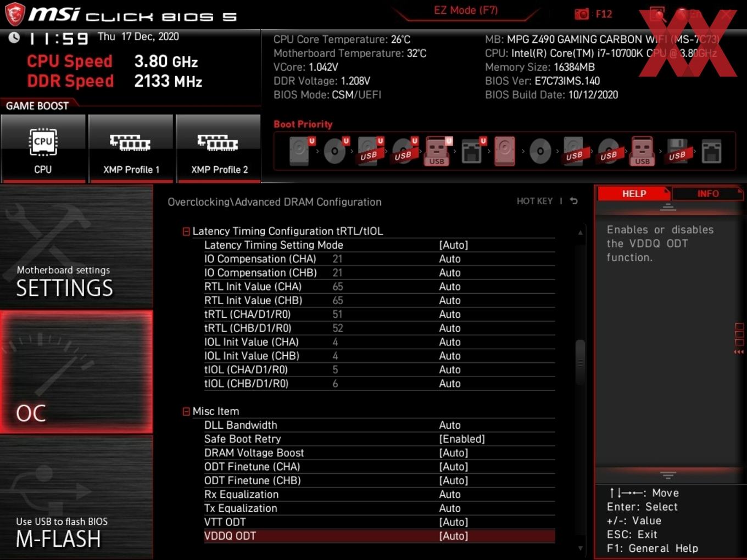This screenshot has height=560, width=747.
Task: Select the red legacy hard disk boot icon
Action: (x=505, y=151)
